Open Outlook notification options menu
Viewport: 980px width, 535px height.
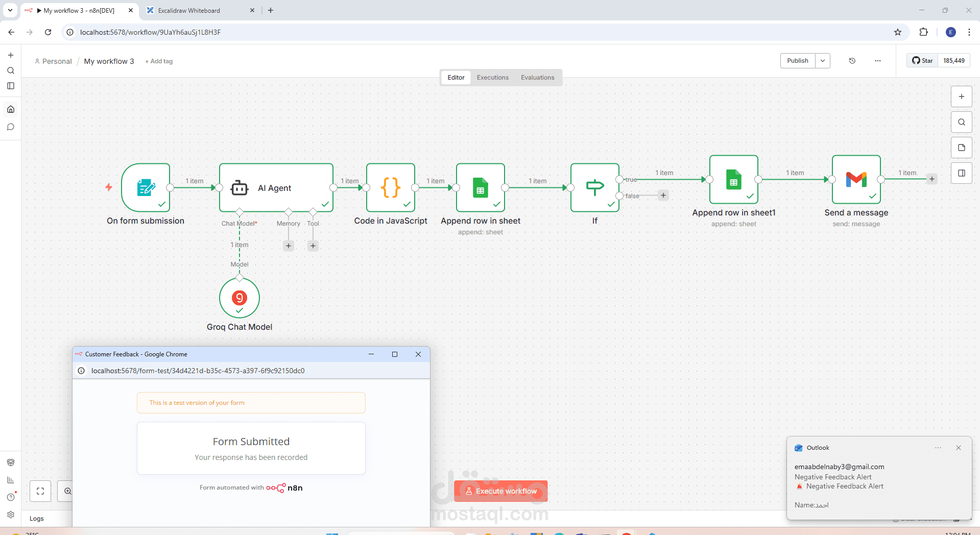tap(938, 448)
